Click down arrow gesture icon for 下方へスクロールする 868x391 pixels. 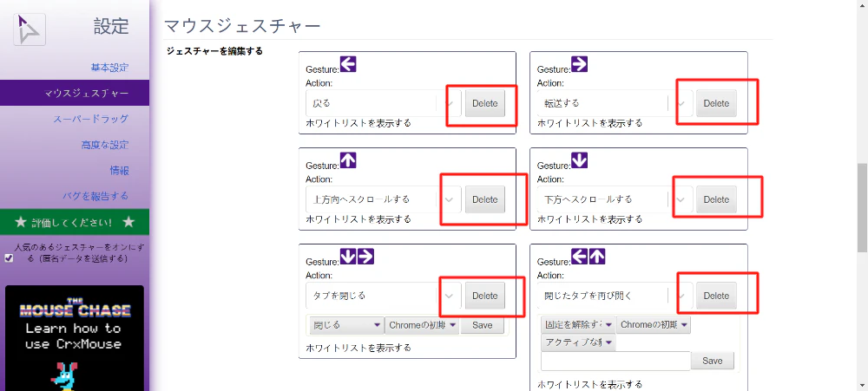pos(579,160)
